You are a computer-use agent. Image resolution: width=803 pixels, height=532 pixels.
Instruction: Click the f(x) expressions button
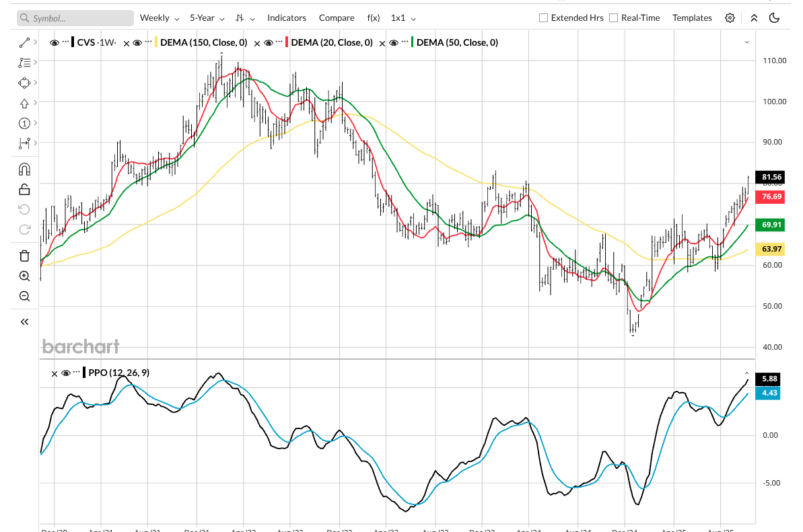click(x=373, y=18)
